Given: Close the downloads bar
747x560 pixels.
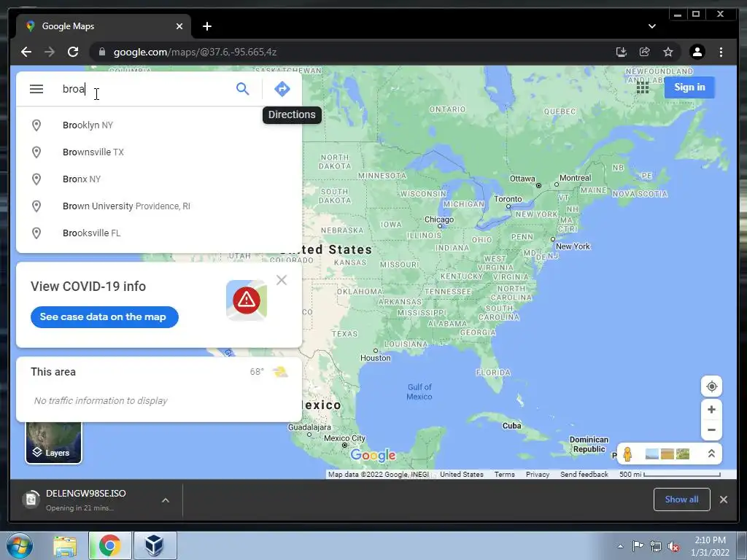Looking at the screenshot, I should click(723, 499).
